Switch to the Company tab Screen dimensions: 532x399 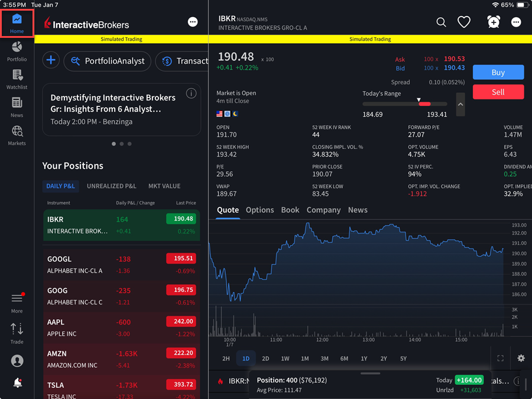pos(323,210)
